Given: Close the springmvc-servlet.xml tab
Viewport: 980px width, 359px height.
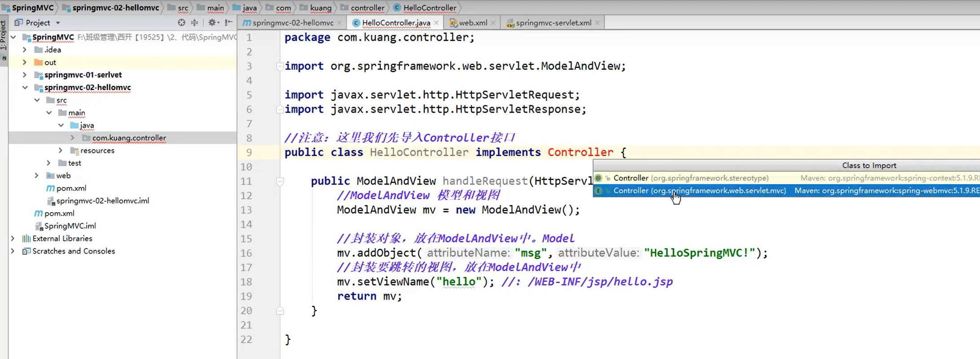Looking at the screenshot, I should [x=597, y=23].
